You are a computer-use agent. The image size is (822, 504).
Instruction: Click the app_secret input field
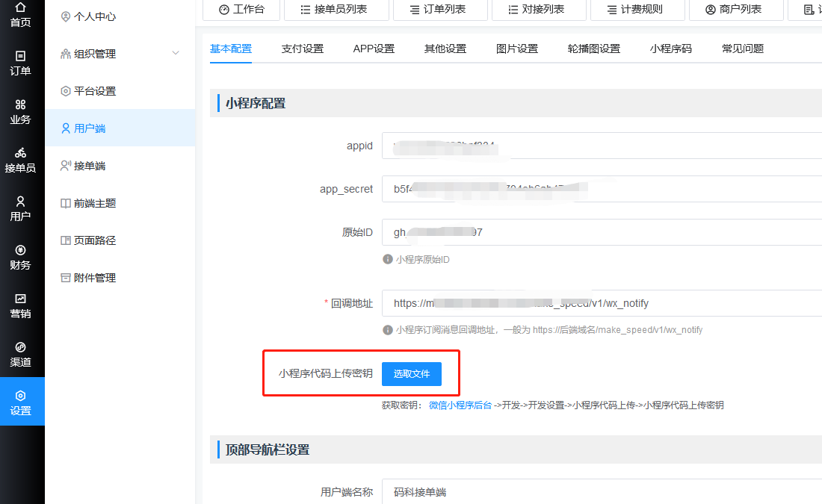pos(602,189)
